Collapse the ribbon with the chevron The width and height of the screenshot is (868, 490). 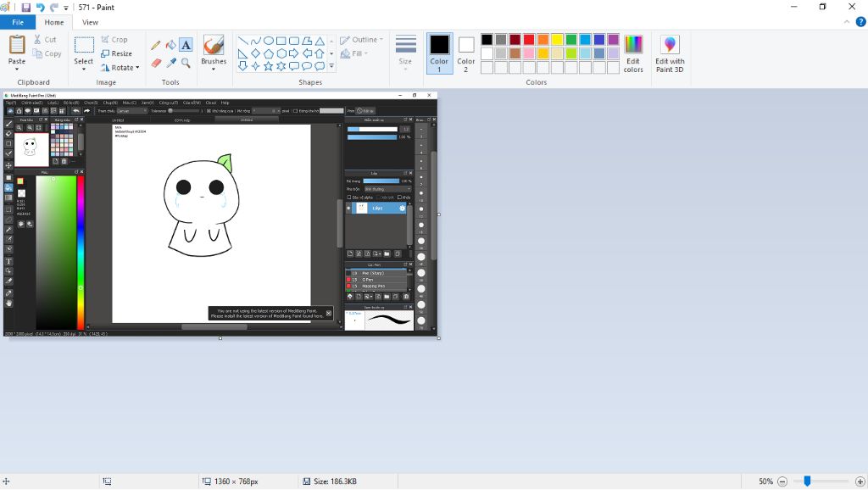(847, 22)
